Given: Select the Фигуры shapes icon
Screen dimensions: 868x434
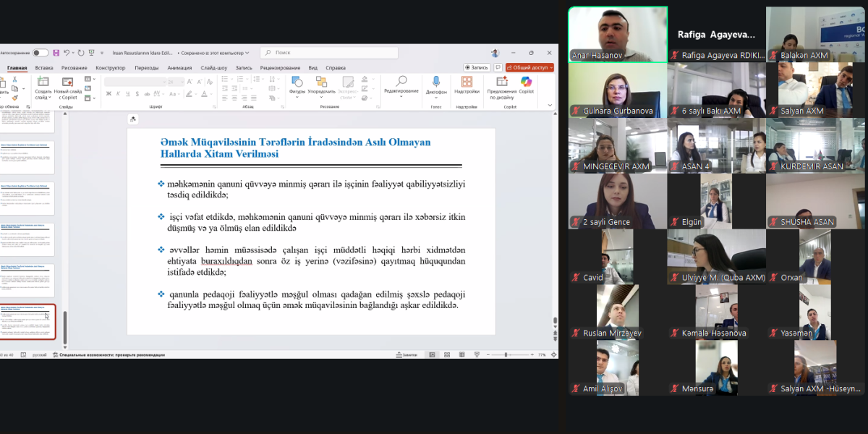Looking at the screenshot, I should (297, 82).
